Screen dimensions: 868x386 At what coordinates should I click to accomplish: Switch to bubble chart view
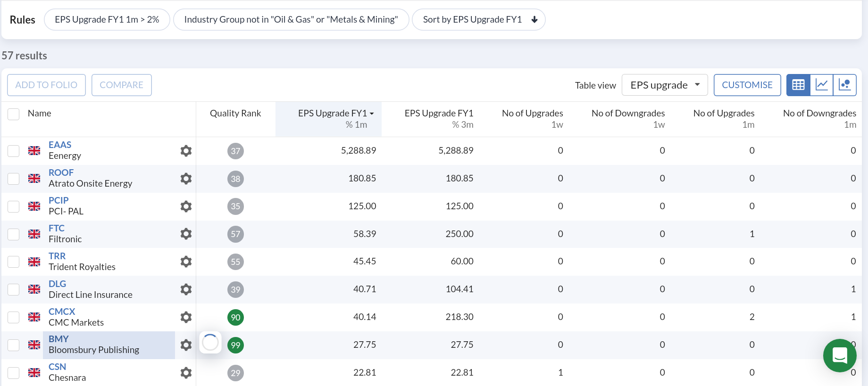click(845, 85)
